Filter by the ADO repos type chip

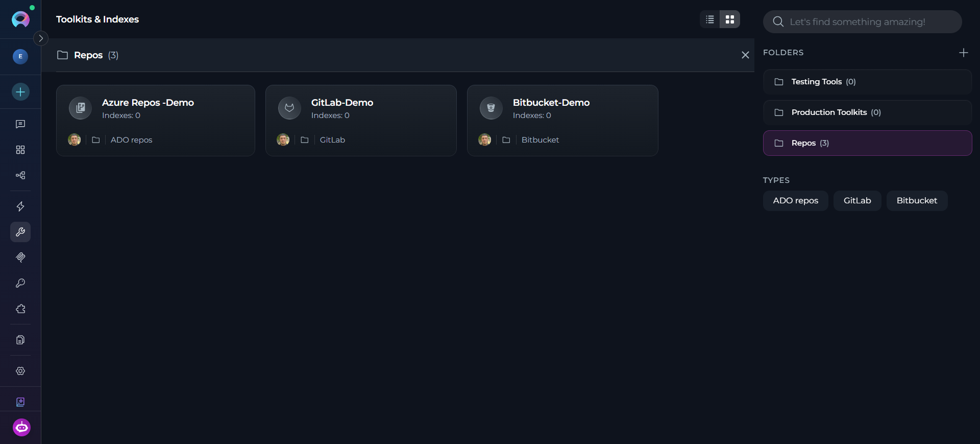tap(796, 201)
